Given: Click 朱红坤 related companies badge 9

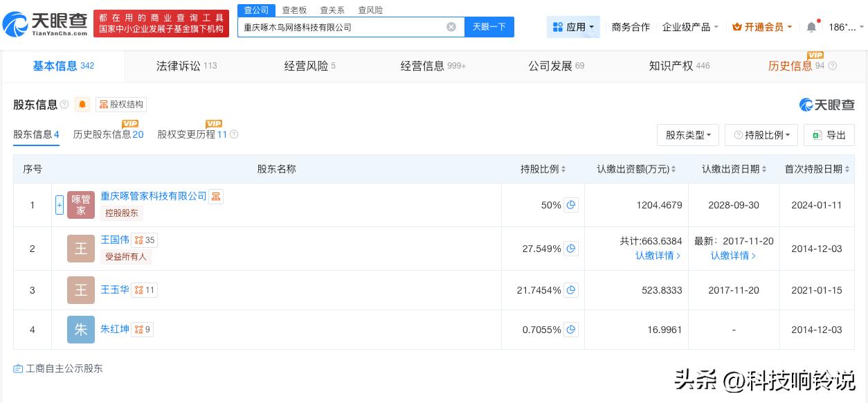Looking at the screenshot, I should [x=142, y=330].
